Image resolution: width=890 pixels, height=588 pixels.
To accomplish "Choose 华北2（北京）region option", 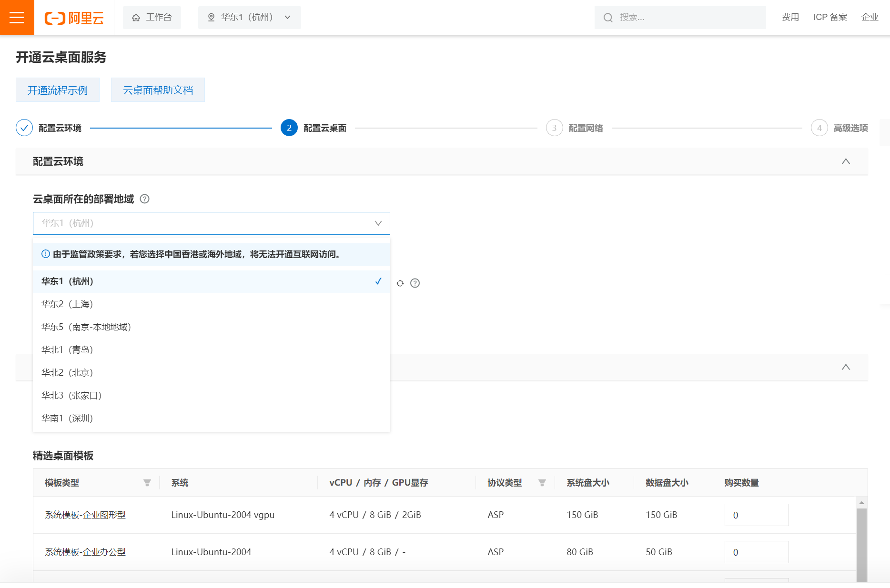I will click(x=67, y=373).
